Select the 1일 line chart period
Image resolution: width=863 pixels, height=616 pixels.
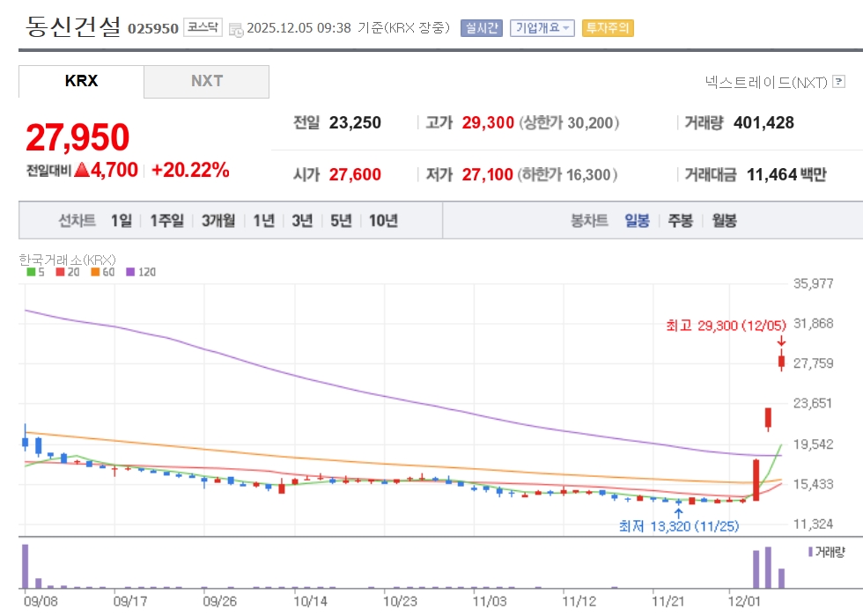click(x=122, y=221)
